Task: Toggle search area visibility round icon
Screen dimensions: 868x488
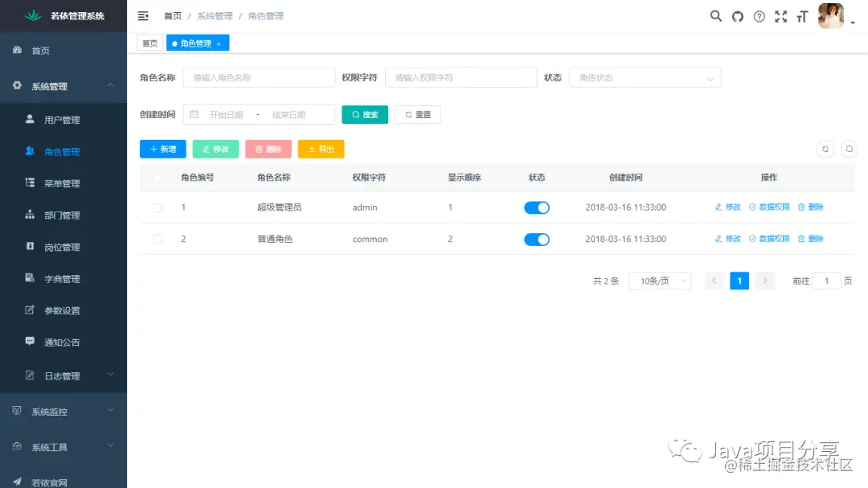Action: 850,149
